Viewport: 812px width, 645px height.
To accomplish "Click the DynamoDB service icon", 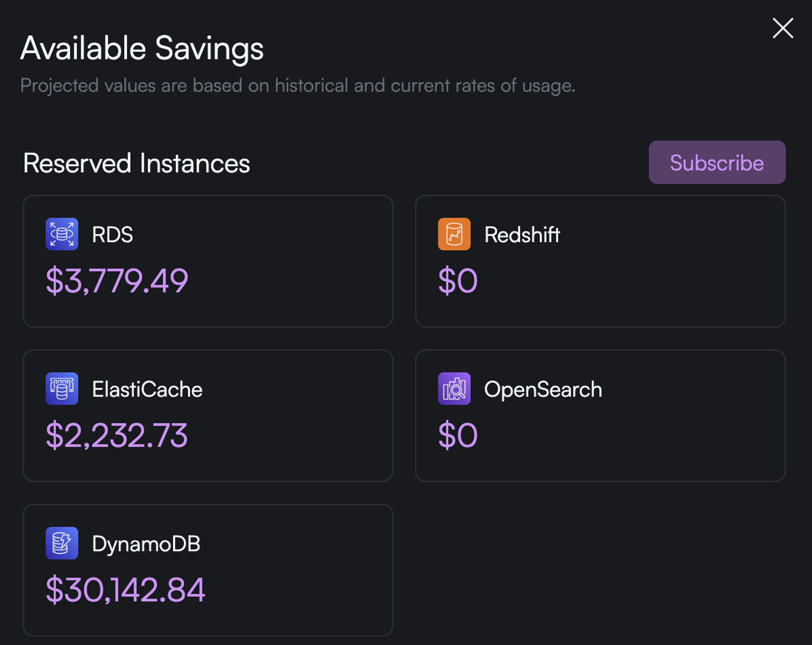I will point(62,543).
